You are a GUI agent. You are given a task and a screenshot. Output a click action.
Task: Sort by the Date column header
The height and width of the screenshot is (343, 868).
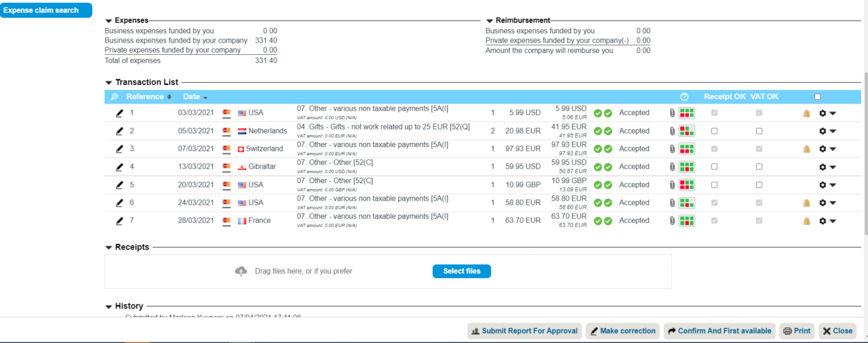click(x=195, y=97)
